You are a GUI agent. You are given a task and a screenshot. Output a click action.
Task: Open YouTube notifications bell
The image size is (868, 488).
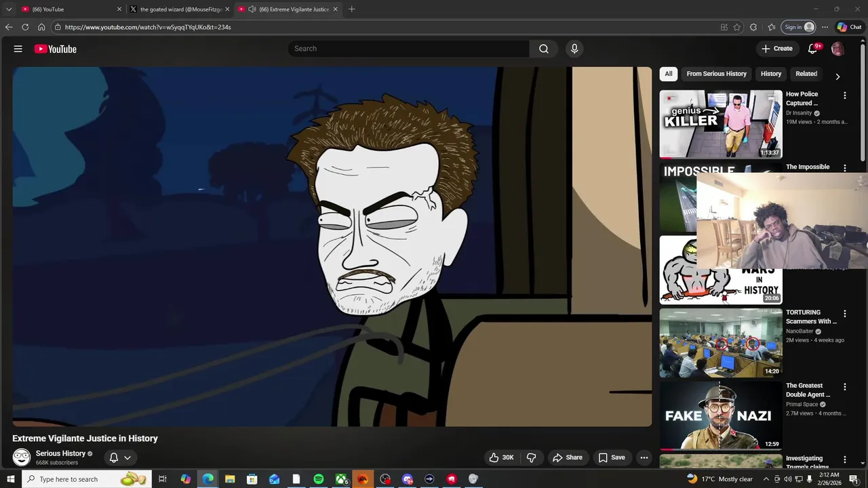tap(813, 49)
